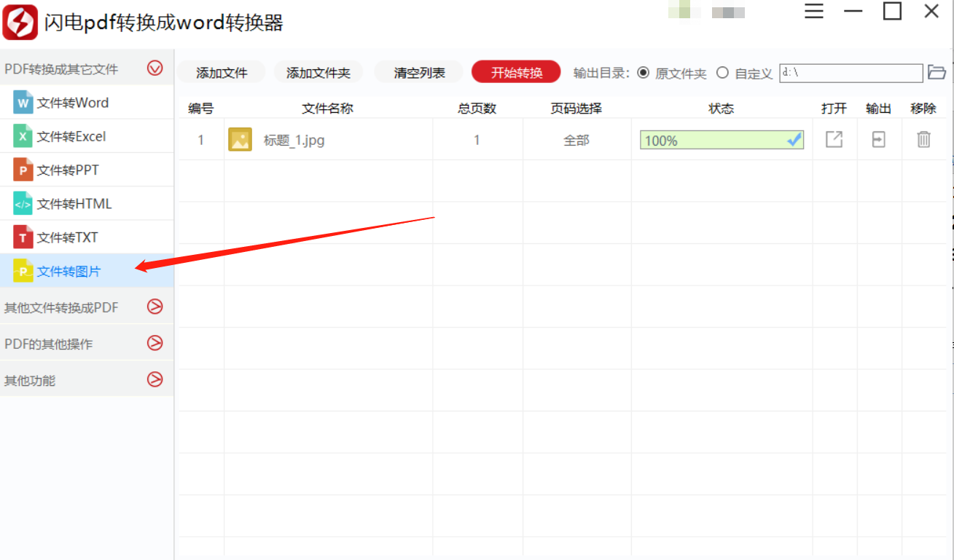
Task: Click the 移除 column header
Action: (x=923, y=109)
